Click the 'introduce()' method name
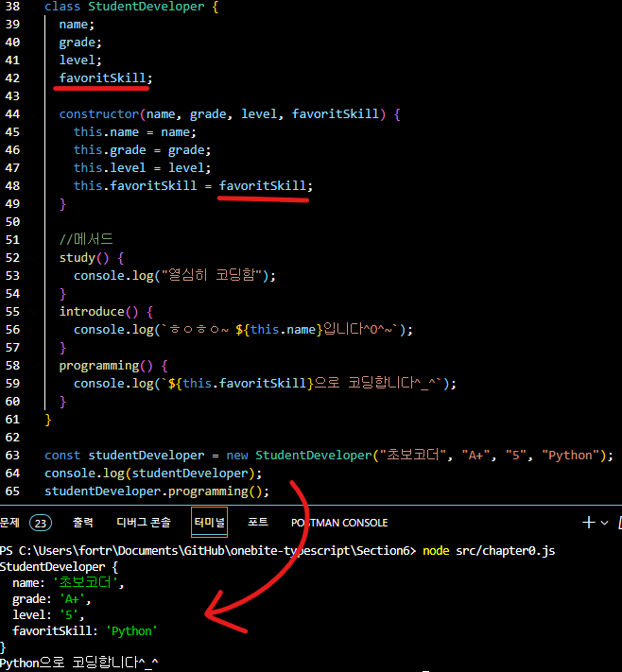This screenshot has width=622, height=672. 98,312
